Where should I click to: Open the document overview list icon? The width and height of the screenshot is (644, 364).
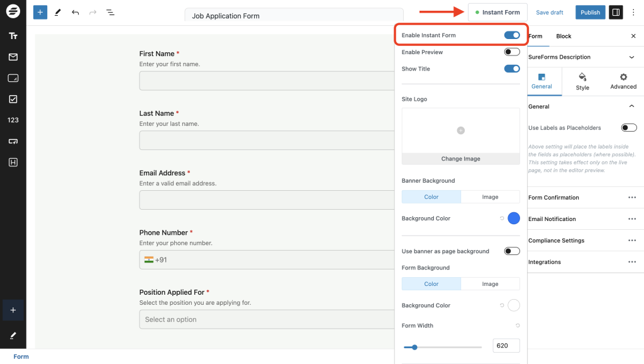[110, 12]
